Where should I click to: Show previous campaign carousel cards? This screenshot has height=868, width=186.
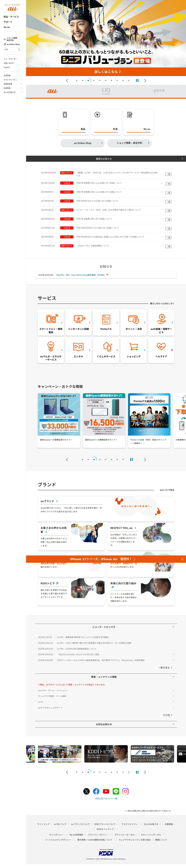[x=67, y=459]
